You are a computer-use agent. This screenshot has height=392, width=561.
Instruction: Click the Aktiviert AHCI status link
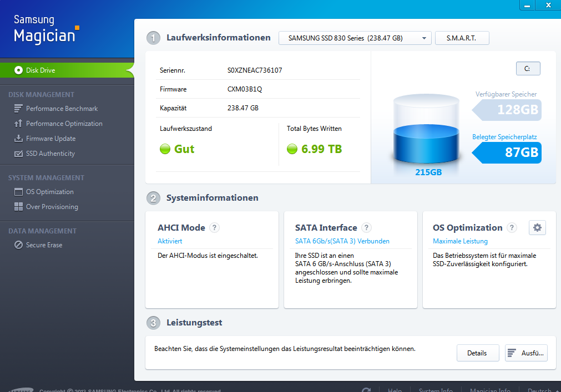click(x=170, y=241)
